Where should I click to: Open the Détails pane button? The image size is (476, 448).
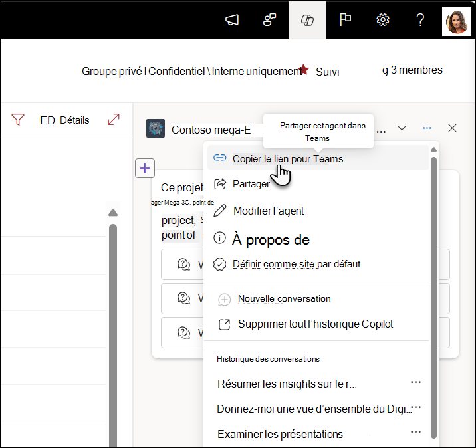click(x=64, y=120)
